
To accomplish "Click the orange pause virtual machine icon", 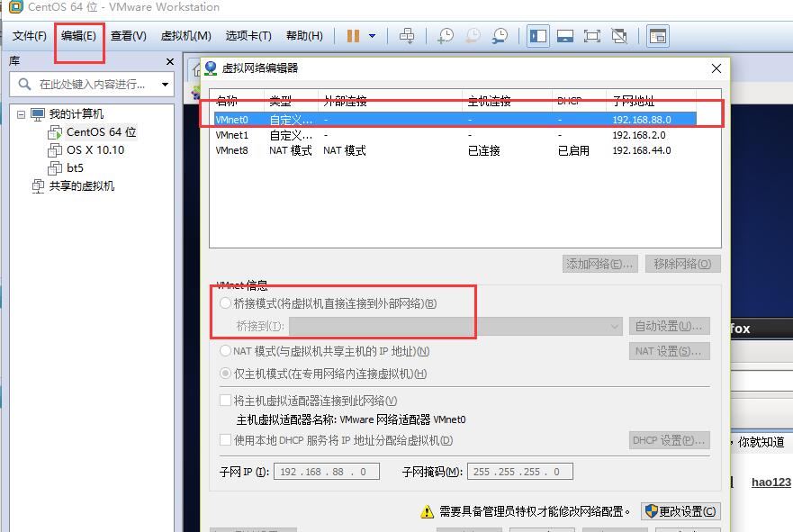I will pyautogui.click(x=353, y=36).
